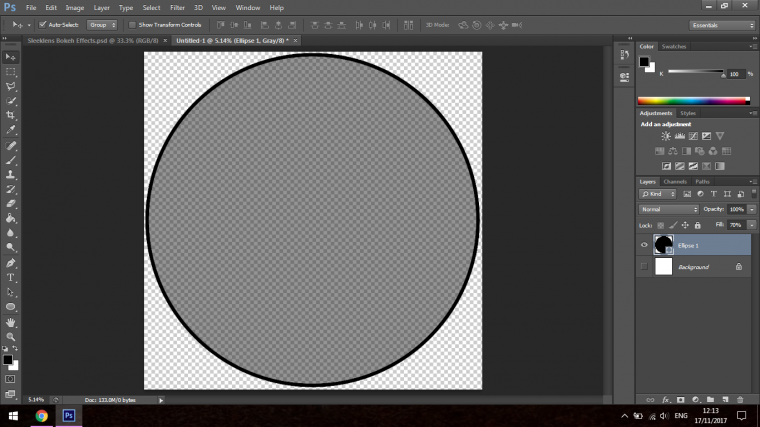Screen dimensions: 760x427
Task: Open the History panel icon
Action: 624,55
